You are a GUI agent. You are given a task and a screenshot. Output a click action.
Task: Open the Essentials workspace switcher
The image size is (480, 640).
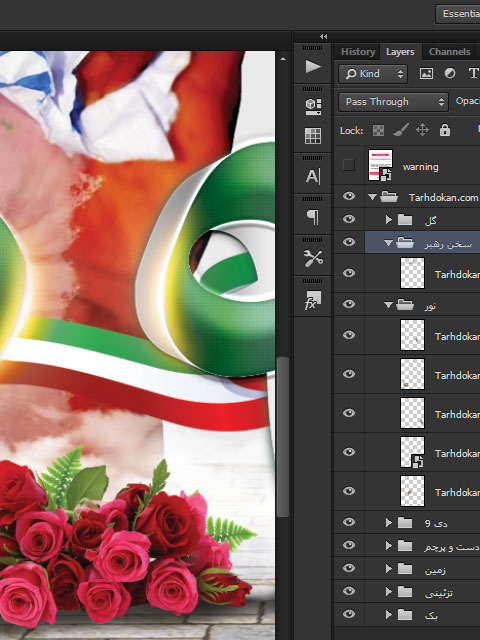point(458,14)
